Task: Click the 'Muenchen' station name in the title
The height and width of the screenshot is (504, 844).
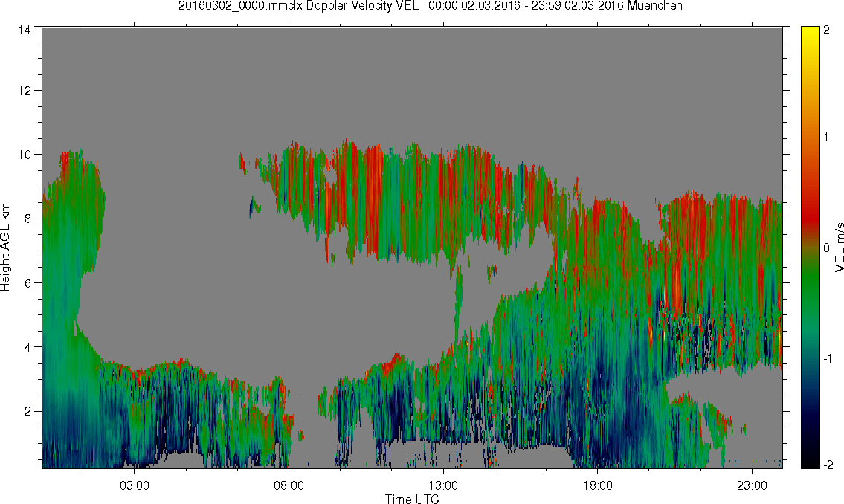Action: point(655,6)
